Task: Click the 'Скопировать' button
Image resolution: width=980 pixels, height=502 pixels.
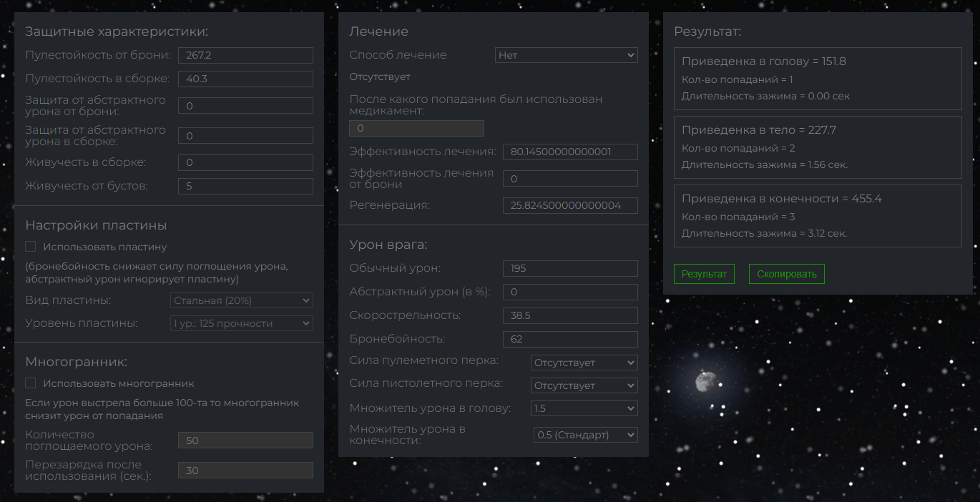Action: pyautogui.click(x=787, y=274)
